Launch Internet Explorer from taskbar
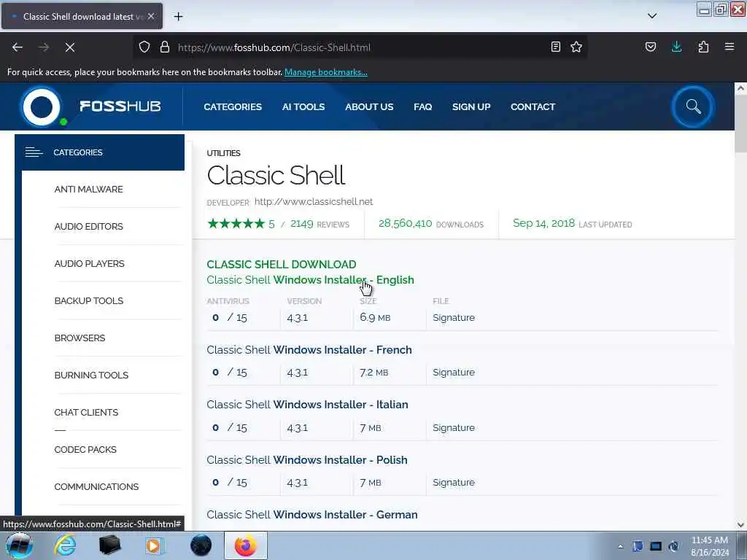The width and height of the screenshot is (747, 560). click(x=65, y=545)
